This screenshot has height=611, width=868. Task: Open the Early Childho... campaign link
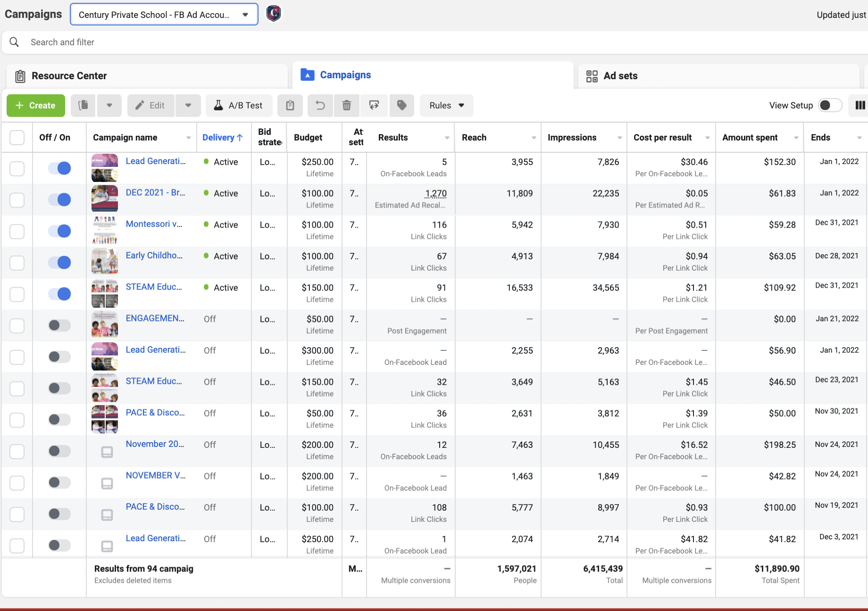154,256
